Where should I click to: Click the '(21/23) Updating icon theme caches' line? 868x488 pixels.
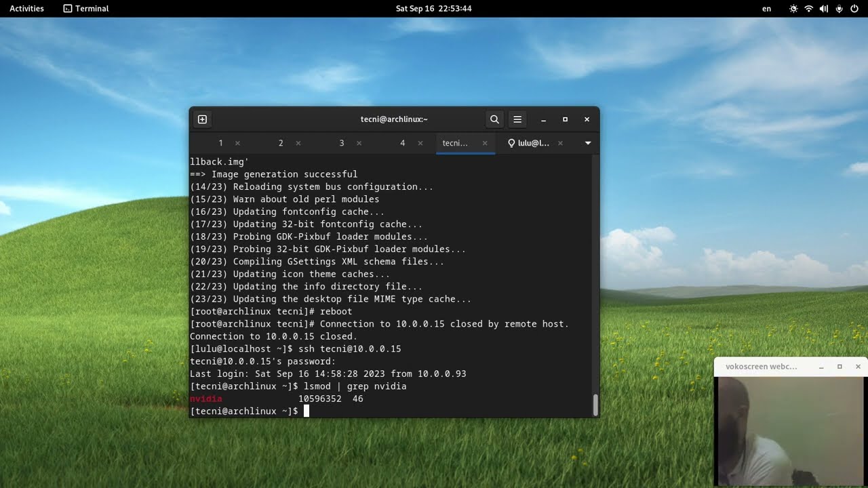tap(290, 274)
